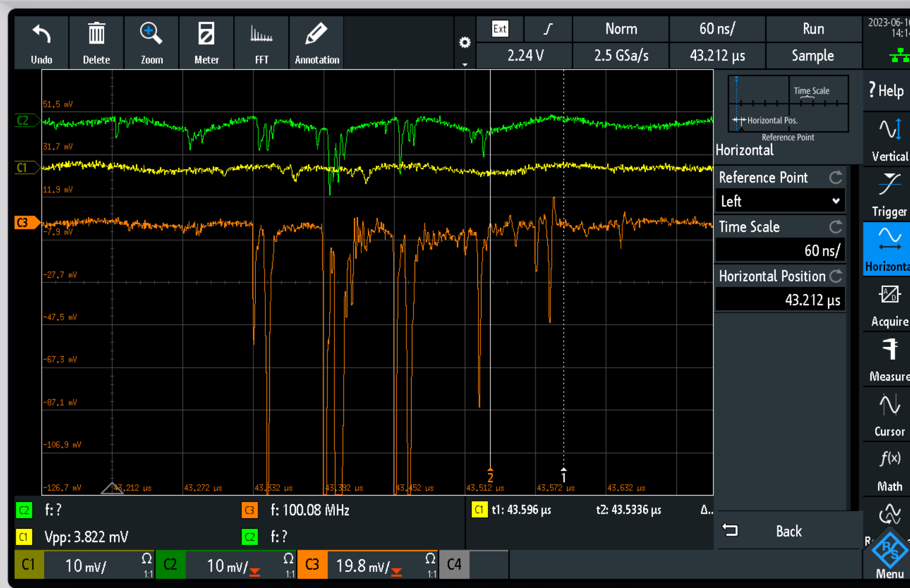Click the Run acquisition button
Image resolution: width=910 pixels, height=588 pixels.
pyautogui.click(x=813, y=29)
